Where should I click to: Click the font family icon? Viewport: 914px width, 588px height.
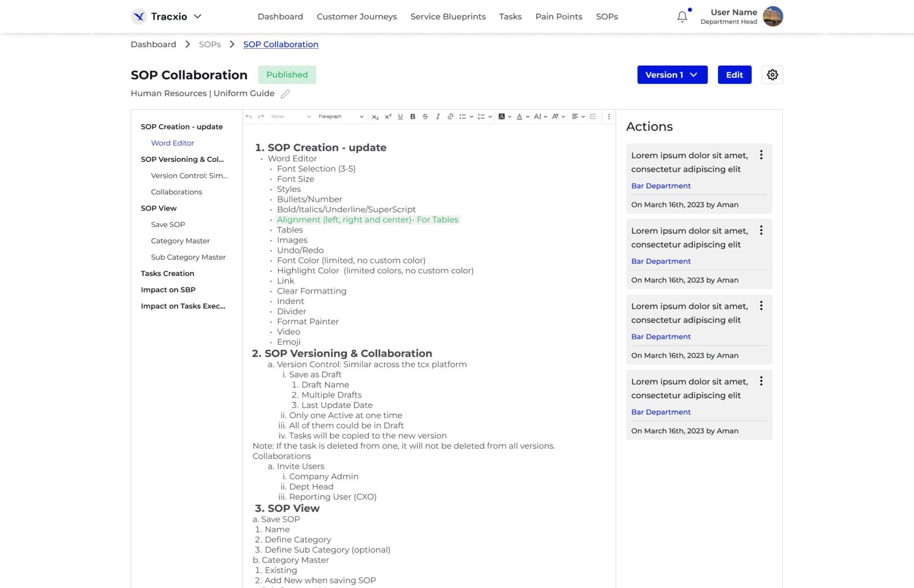[556, 116]
